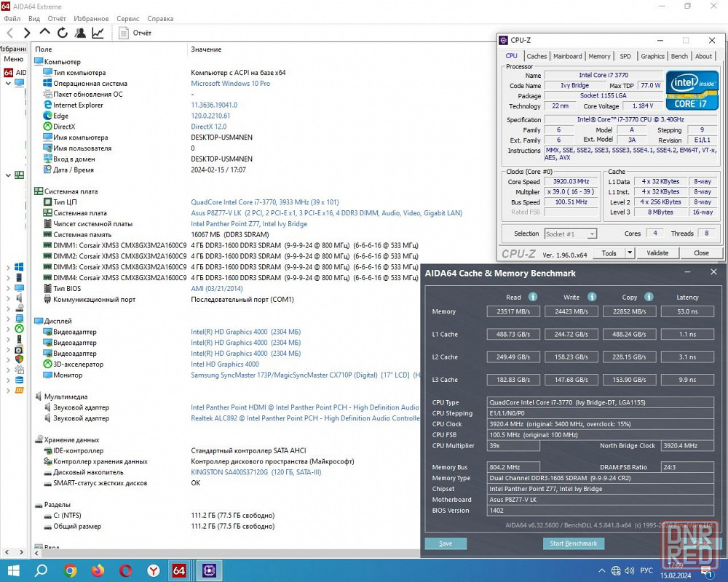Screen dimensions: 728x582
Task: Click Tools button in CPU-Z
Action: 609,253
